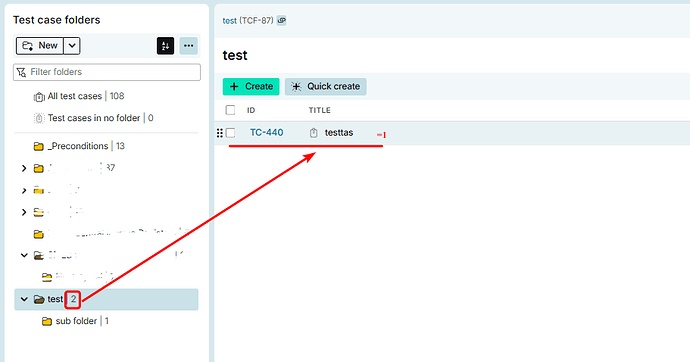
Task: Select Test cases in no folder
Action: [x=94, y=118]
